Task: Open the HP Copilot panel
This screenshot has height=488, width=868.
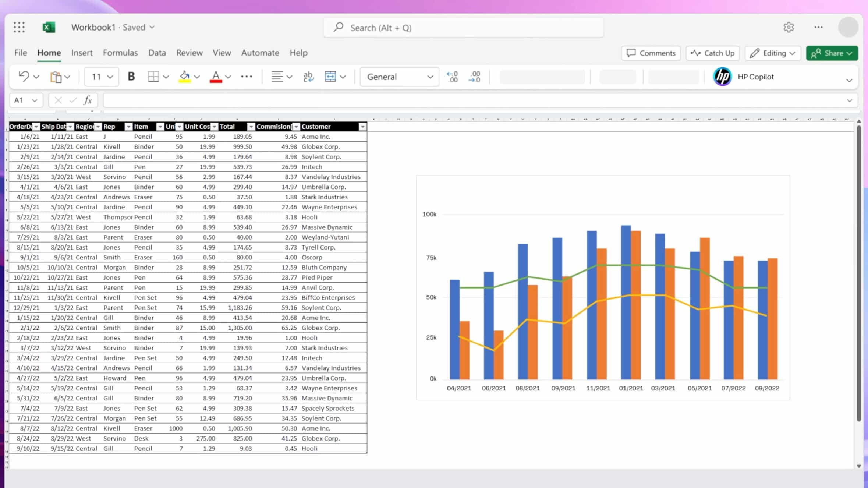Action: 744,77
